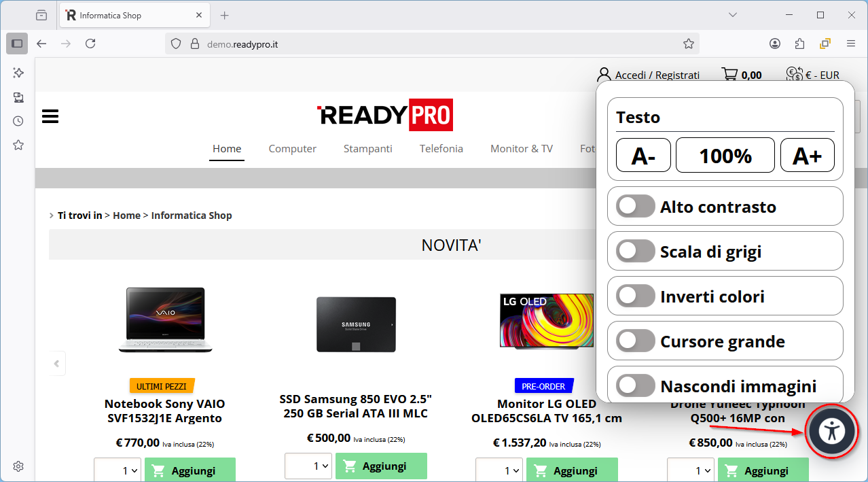Toggle the Firefox sidebar button
This screenshot has width=868, height=482.
17,44
